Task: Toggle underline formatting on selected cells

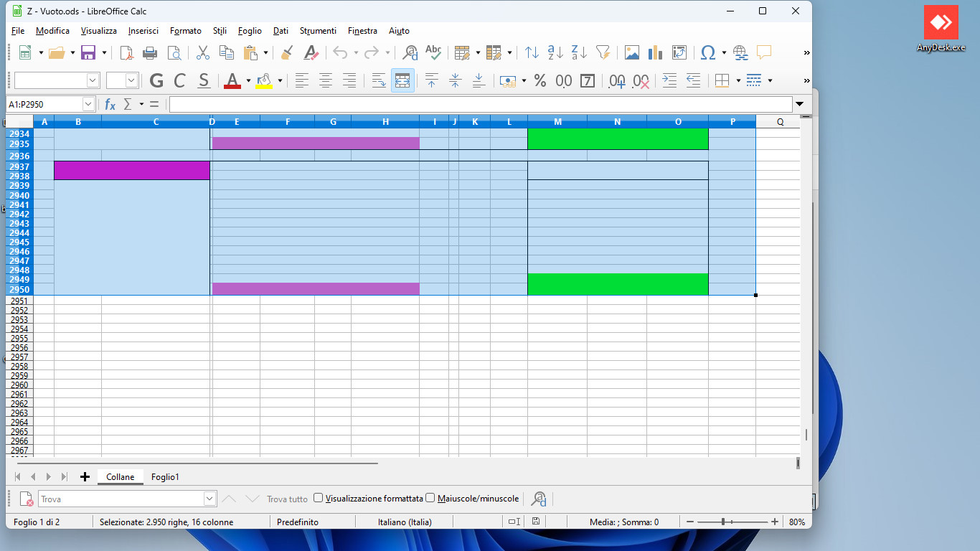Action: click(x=203, y=80)
